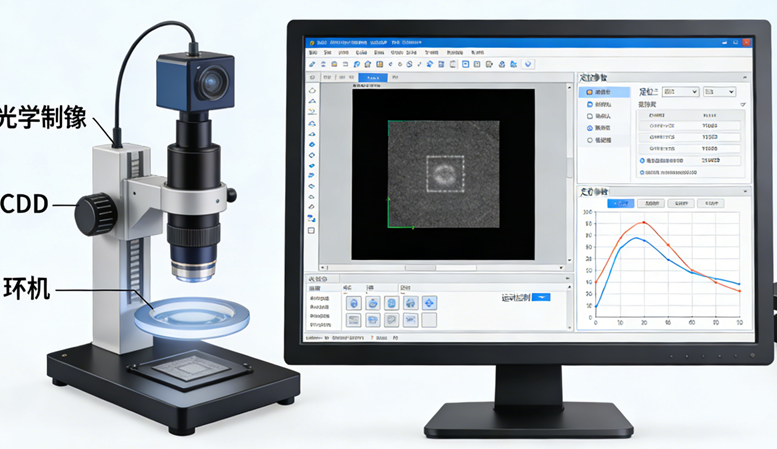Switch to the blue highlighted tab above the image view
777x449 pixels.
(x=373, y=77)
